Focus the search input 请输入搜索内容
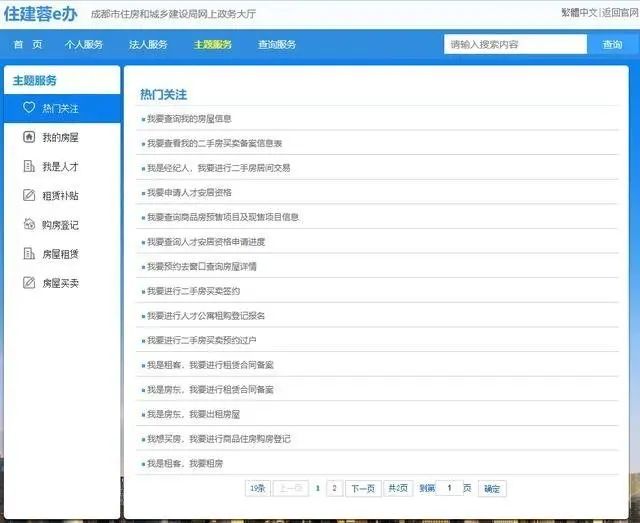The height and width of the screenshot is (523, 640). click(516, 44)
